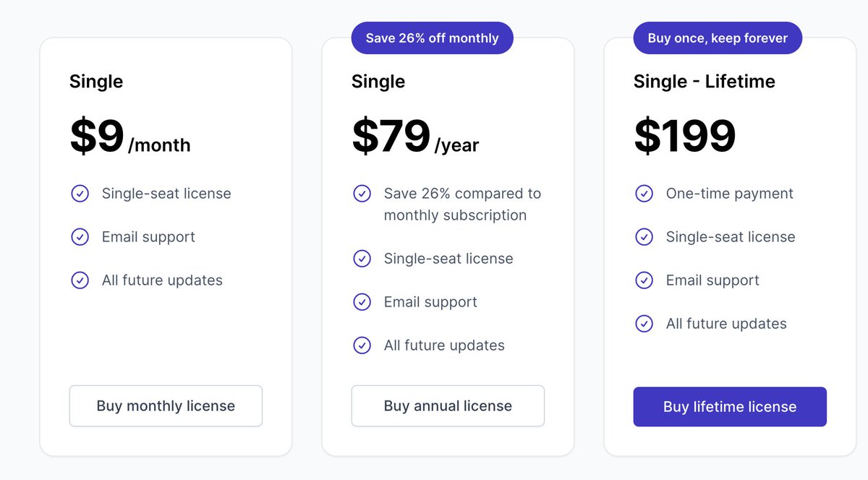The image size is (868, 480).
Task: Click the $79 /year price text
Action: click(415, 137)
